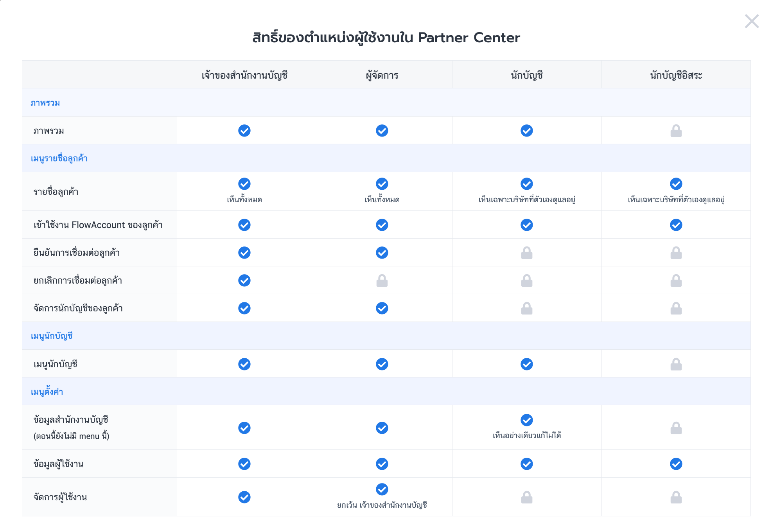This screenshot has height=532, width=772.
Task: Click lock icon for นักบัญชี ยืนยันการเชื่อมต่อลูกค้า
Action: pos(527,253)
